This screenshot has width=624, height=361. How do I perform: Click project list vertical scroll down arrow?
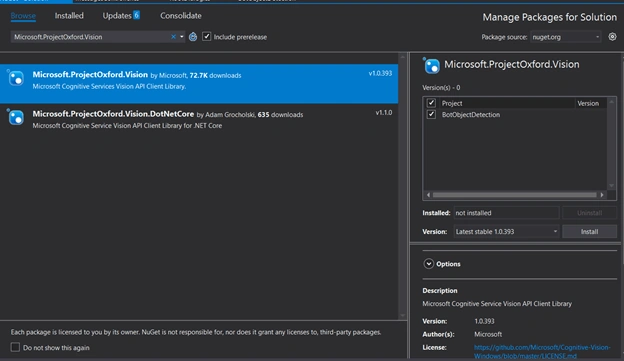[612, 186]
